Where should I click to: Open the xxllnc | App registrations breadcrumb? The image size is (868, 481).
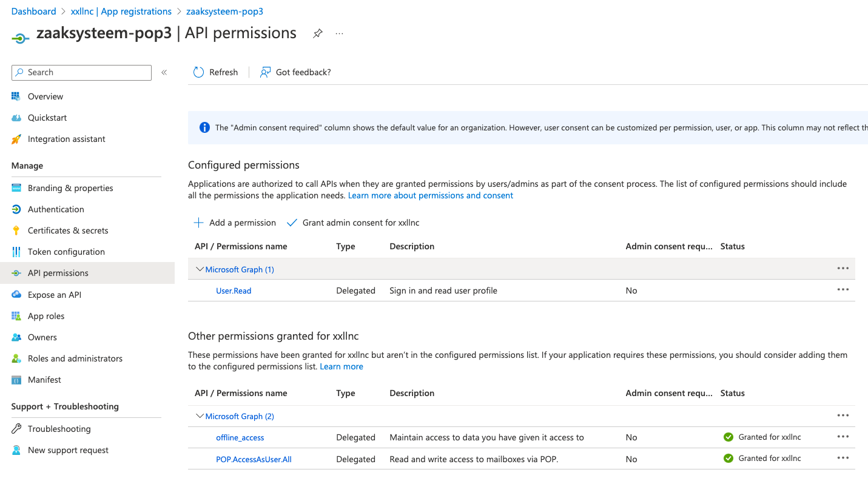[x=121, y=12]
